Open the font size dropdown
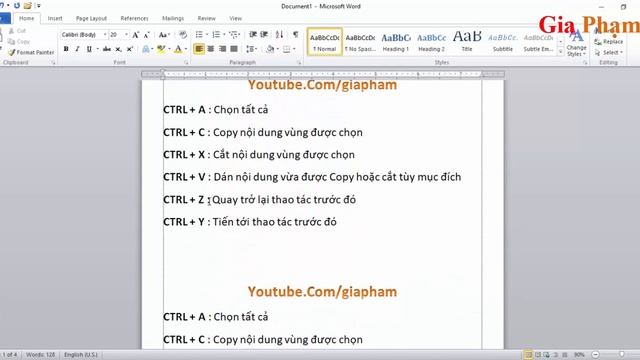640x360 pixels. pyautogui.click(x=127, y=35)
